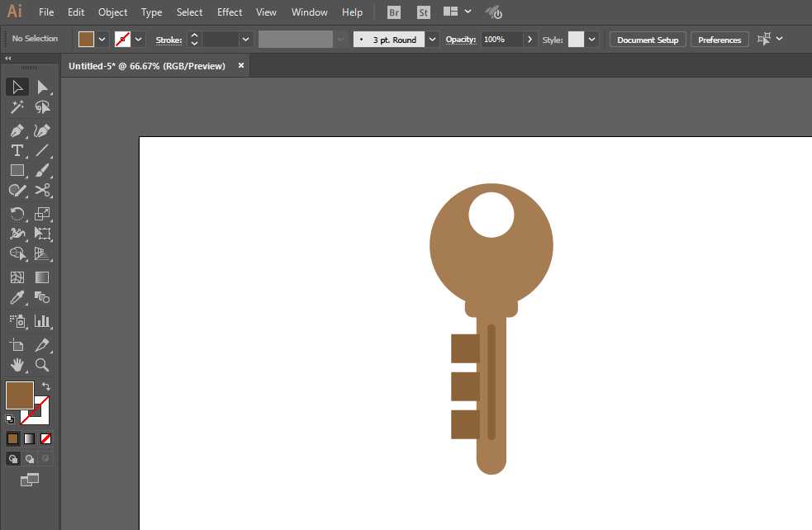Open Adobe Bridge from the Br icon
Screen dimensions: 812x530
tap(395, 12)
